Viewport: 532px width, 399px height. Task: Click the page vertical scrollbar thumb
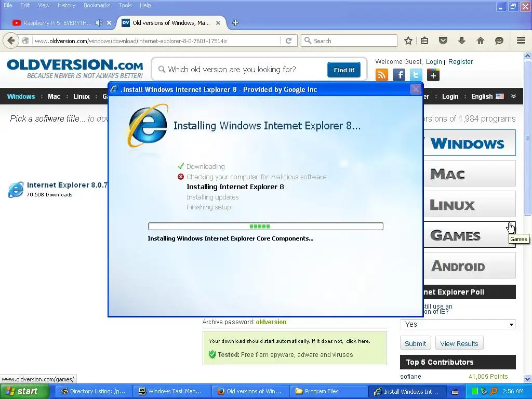coord(527,137)
